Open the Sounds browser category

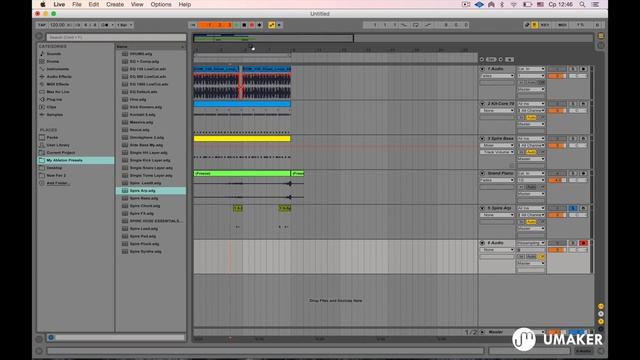click(x=53, y=53)
